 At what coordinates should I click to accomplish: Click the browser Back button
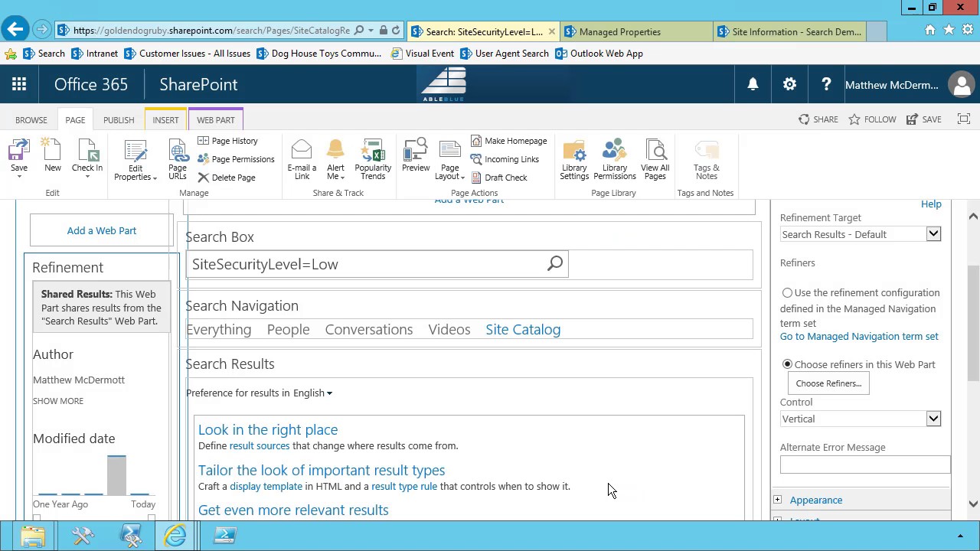(x=15, y=30)
